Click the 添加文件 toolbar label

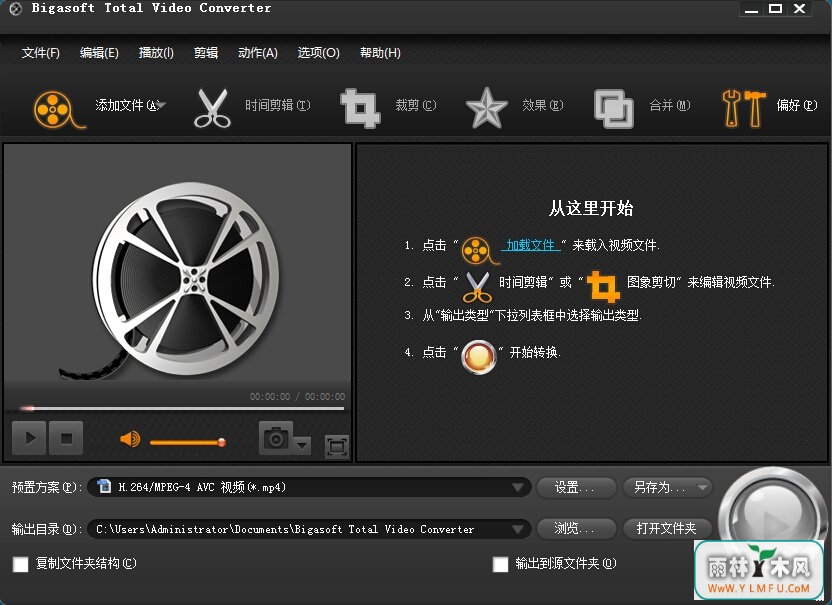126,105
